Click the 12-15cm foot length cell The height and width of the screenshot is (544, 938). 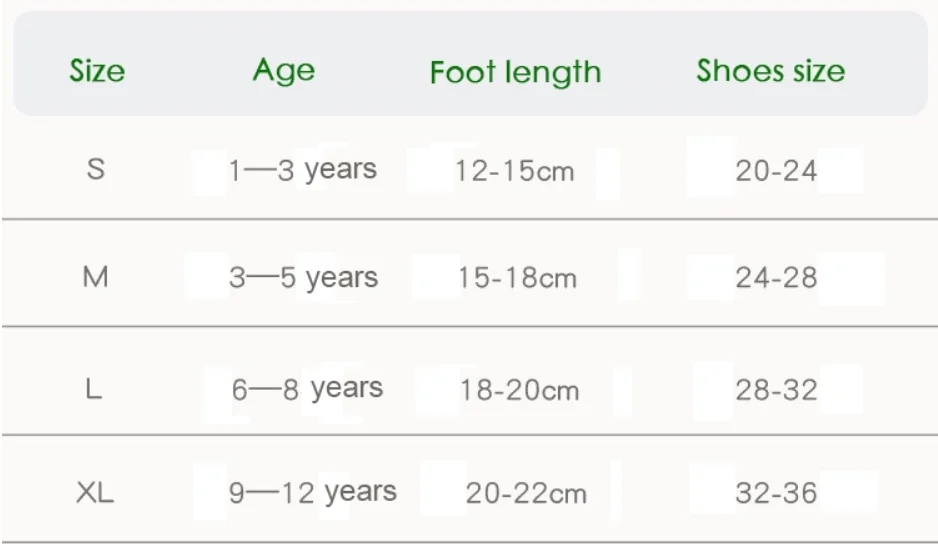click(x=514, y=171)
